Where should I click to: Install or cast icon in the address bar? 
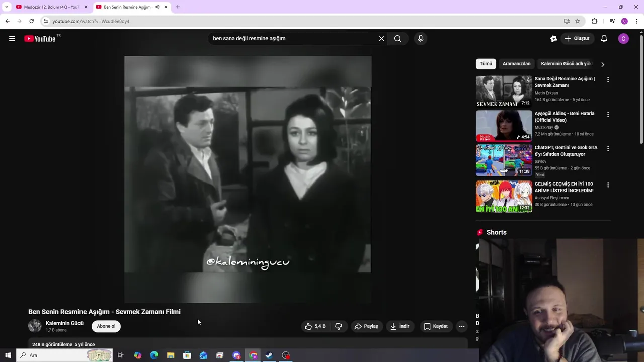567,21
